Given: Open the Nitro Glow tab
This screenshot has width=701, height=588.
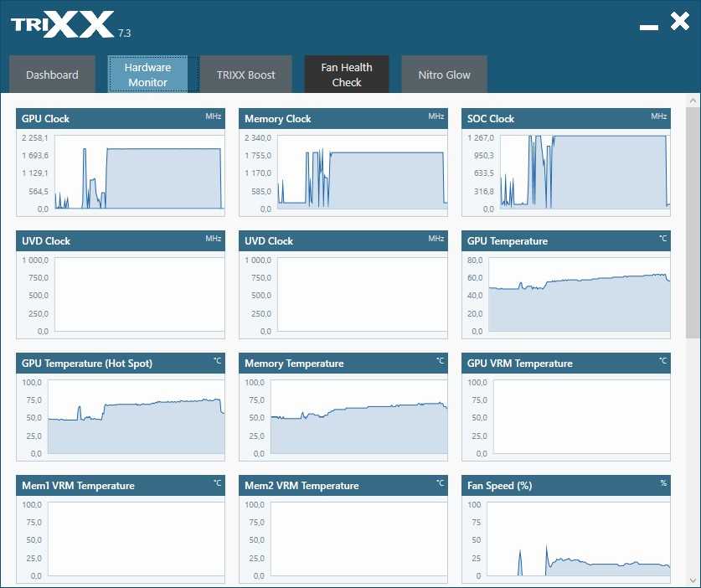Looking at the screenshot, I should coord(444,75).
